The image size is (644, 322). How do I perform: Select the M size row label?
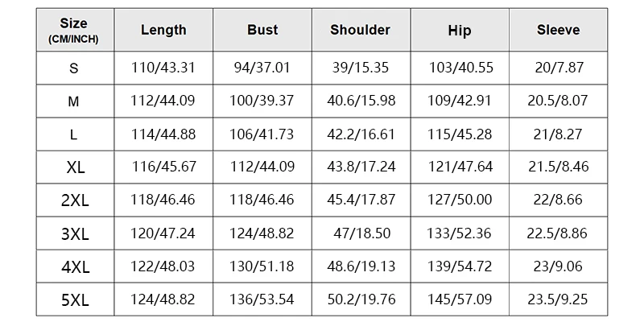tap(75, 101)
